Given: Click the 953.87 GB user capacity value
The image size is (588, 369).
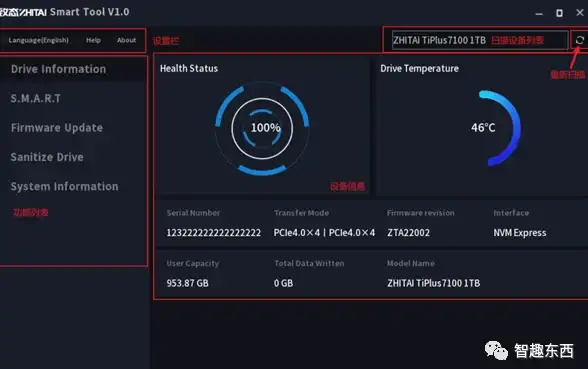Looking at the screenshot, I should [188, 283].
